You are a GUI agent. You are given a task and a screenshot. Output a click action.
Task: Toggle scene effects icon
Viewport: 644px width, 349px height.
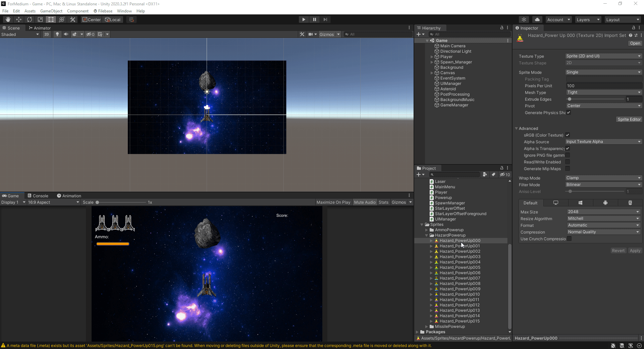(x=74, y=34)
